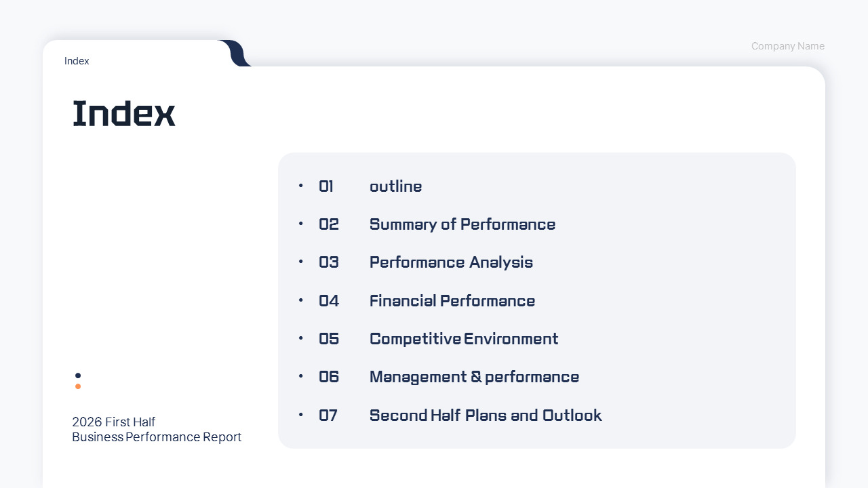Open the "outline" index entry
868x488 pixels.
[x=395, y=186]
